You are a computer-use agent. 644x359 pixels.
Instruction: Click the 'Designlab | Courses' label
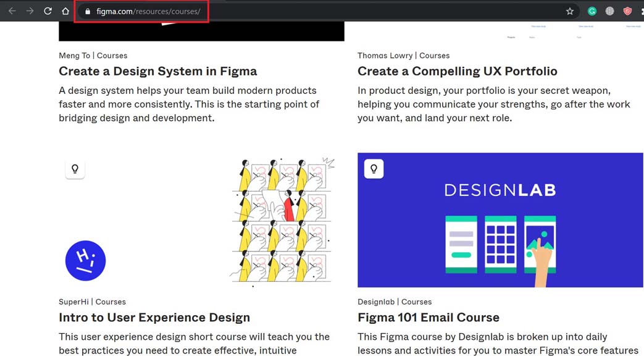click(395, 302)
